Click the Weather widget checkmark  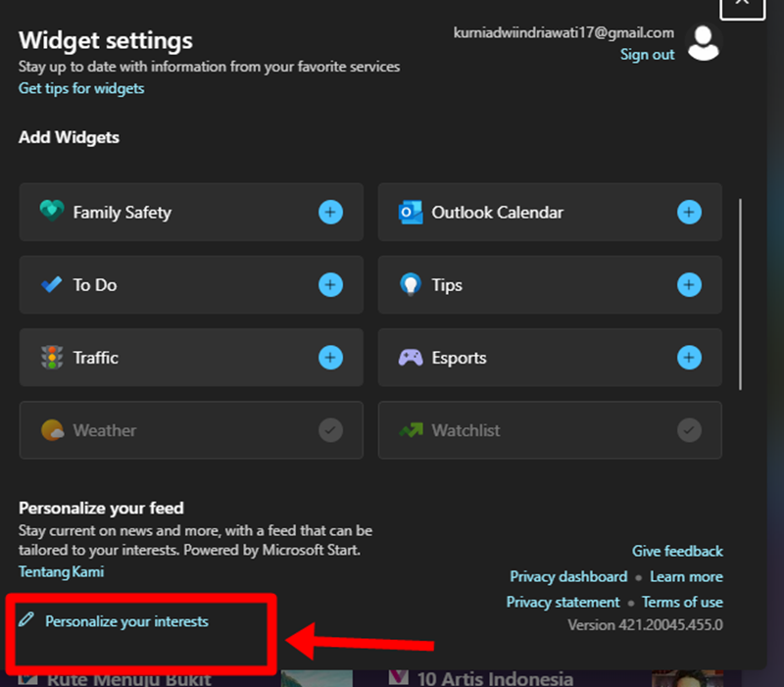[x=330, y=430]
